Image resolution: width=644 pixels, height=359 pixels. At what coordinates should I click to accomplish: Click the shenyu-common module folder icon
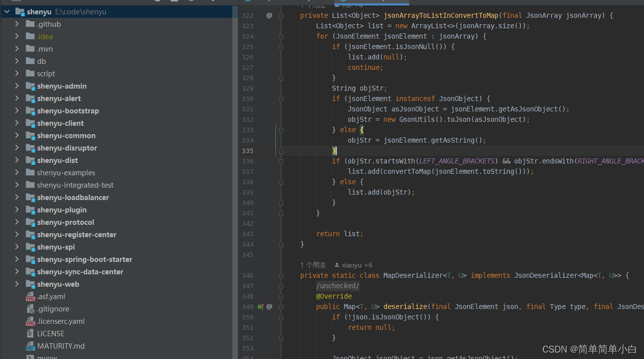point(30,136)
